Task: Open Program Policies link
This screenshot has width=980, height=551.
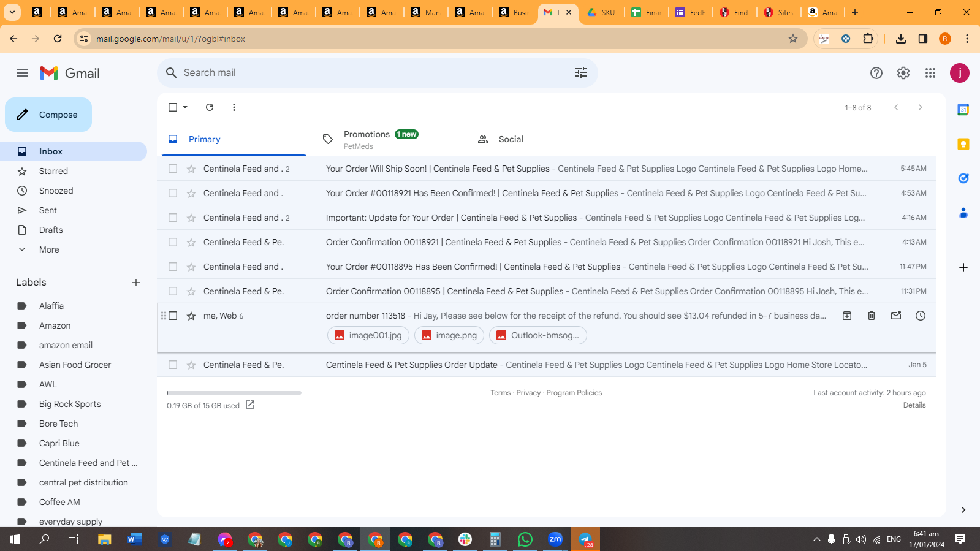Action: [574, 393]
